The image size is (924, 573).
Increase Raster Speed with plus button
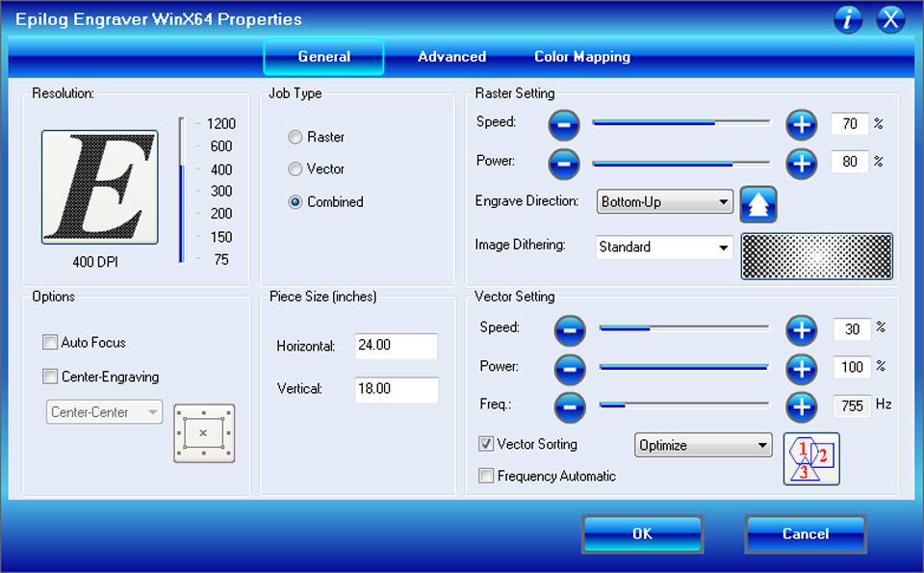[x=802, y=125]
